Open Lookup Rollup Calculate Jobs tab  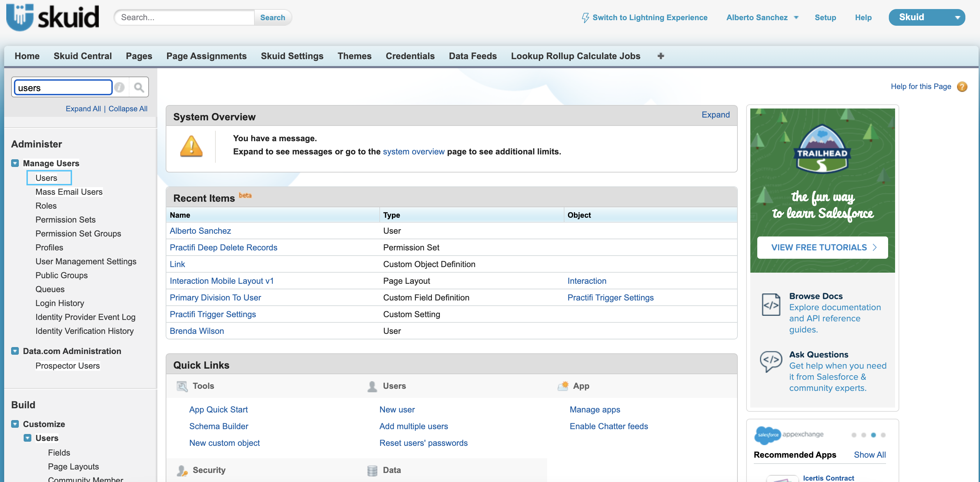click(x=575, y=56)
